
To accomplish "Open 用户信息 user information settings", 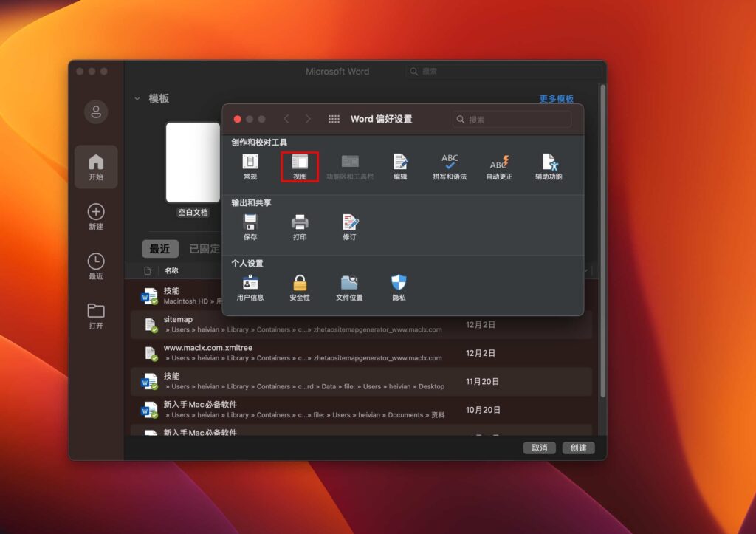I will [250, 283].
